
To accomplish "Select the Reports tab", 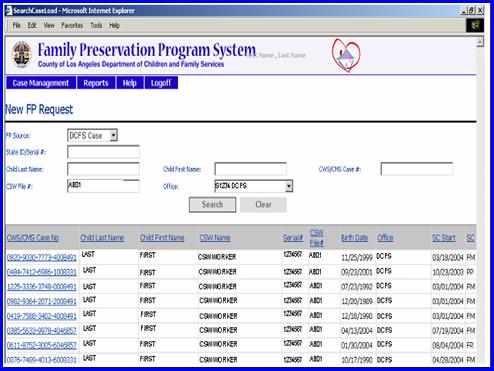I will [x=96, y=83].
